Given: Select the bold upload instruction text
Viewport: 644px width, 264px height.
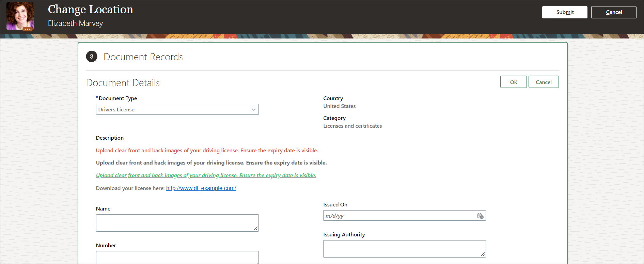Looking at the screenshot, I should point(211,163).
